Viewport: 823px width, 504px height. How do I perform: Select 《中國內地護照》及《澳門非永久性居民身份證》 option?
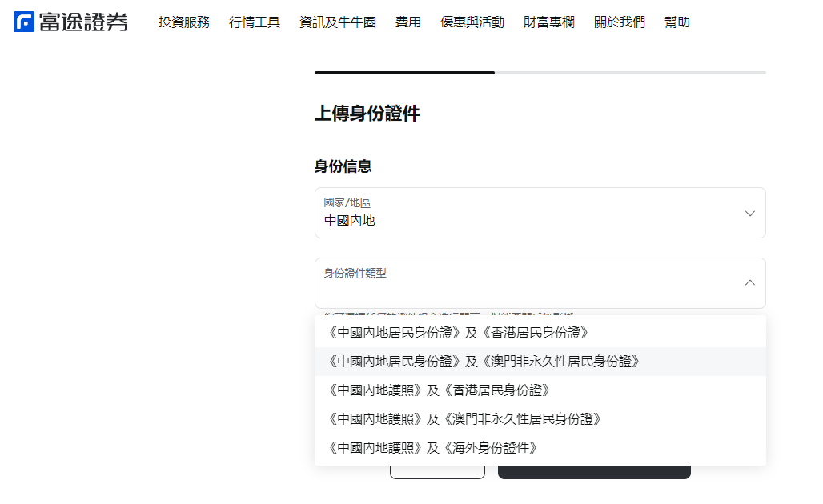(540, 419)
